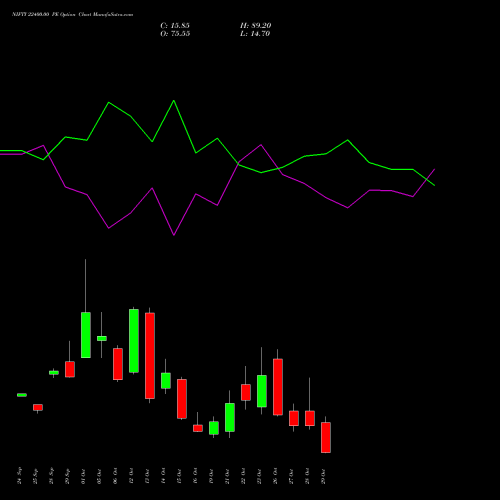Image resolution: width=500 pixels, height=500 pixels.
Task: Click the '14 Oct' date axis label
Action: pos(163,476)
